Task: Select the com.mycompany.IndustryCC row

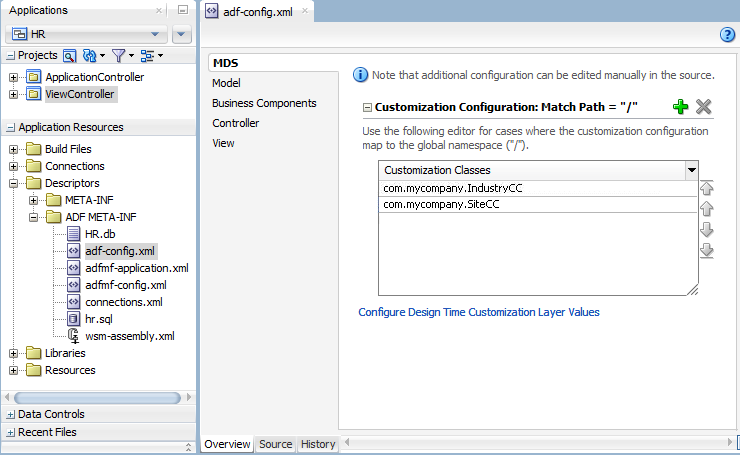Action: 538,188
